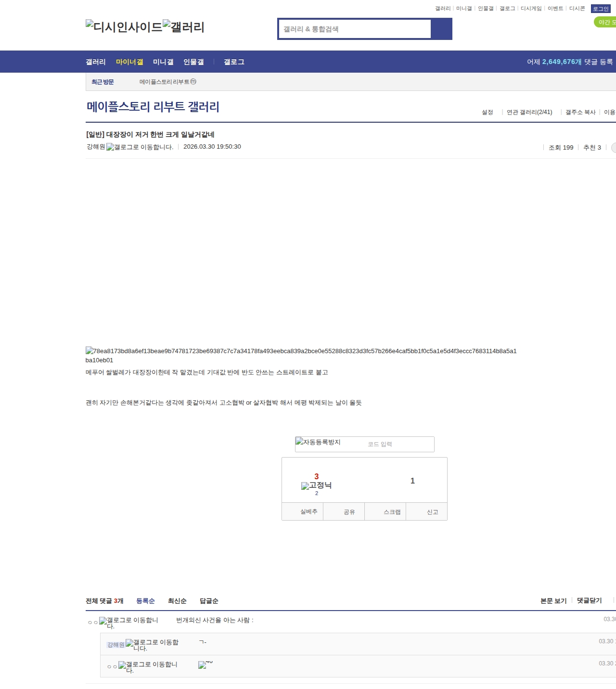Click the 로그인 button

[x=601, y=9]
